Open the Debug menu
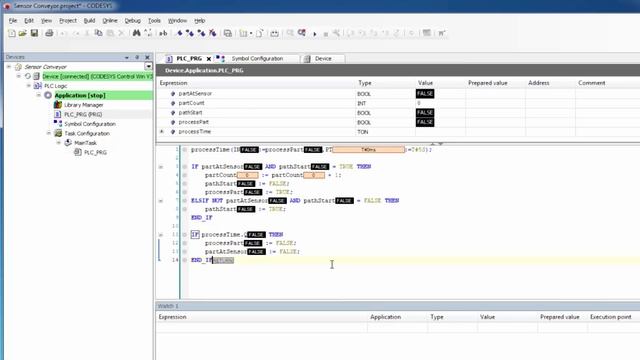Screen dimensions: 640x360 pos(133,20)
